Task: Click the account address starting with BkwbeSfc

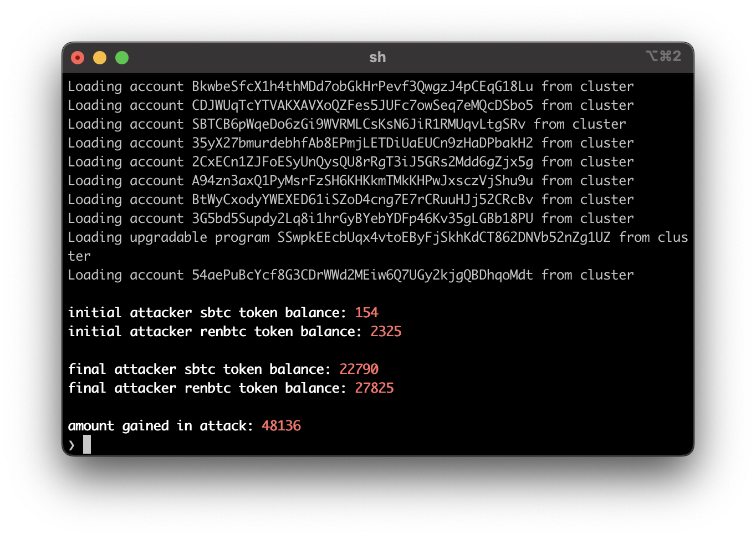Action: [x=362, y=87]
